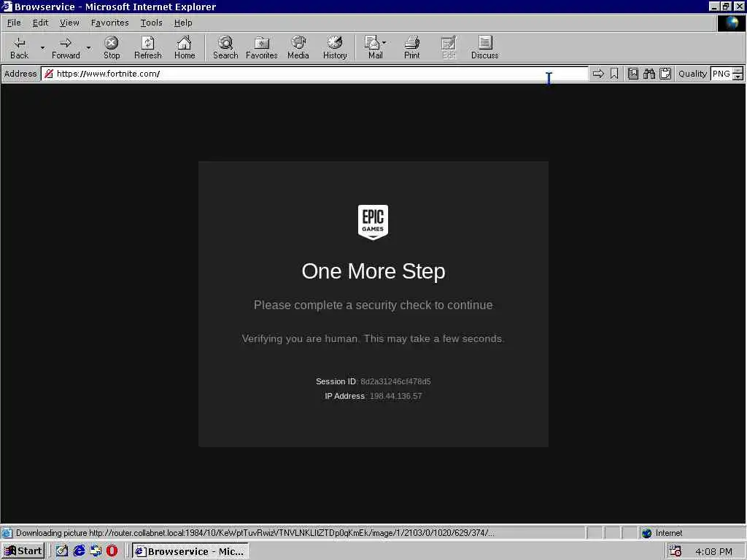Click the 'Downloading picture' status bar text
747x560 pixels.
point(255,533)
